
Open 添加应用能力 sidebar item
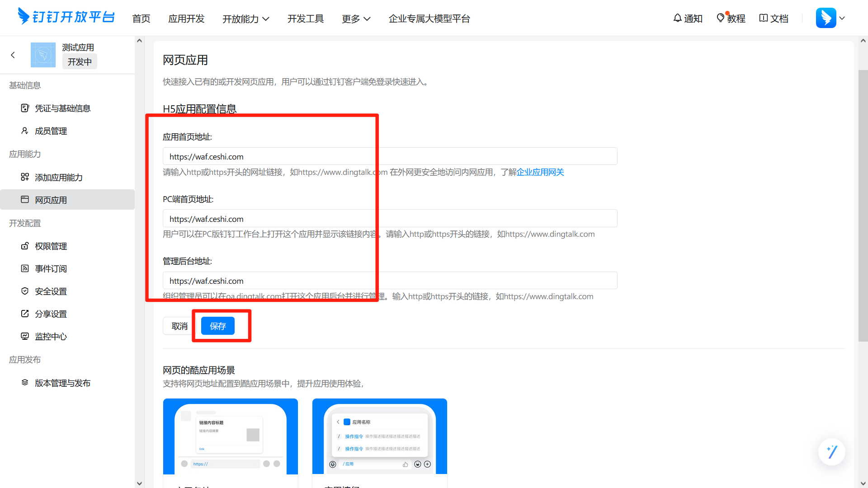click(x=67, y=177)
